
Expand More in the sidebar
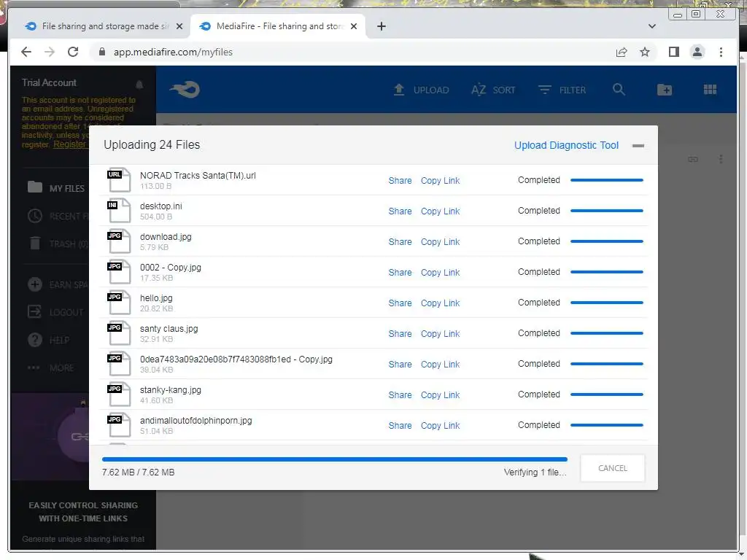tap(50, 367)
